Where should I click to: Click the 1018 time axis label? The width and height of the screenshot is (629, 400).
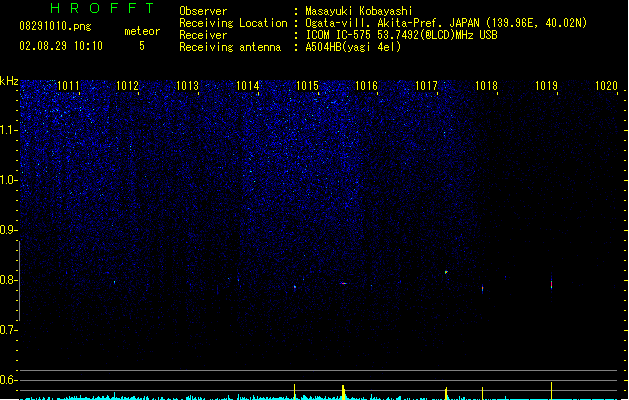486,86
